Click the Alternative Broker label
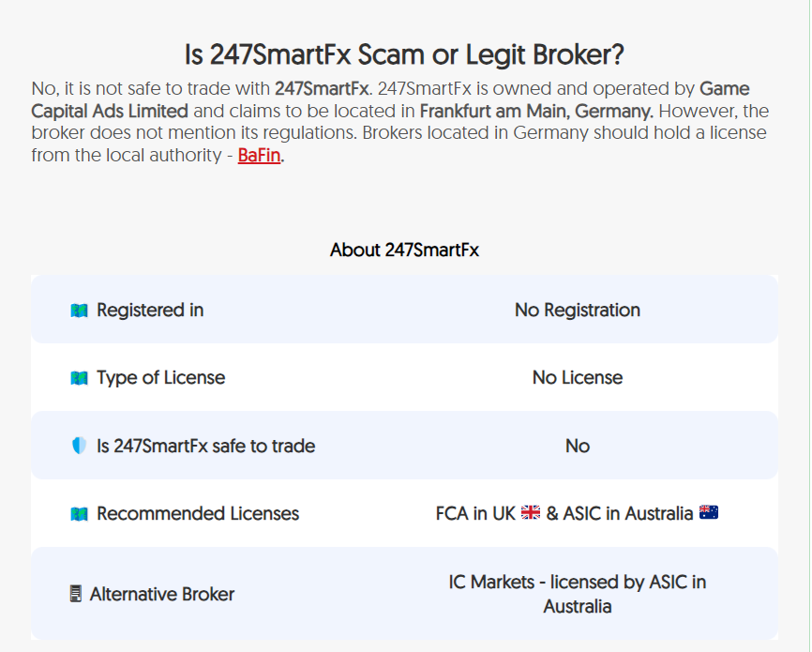The image size is (812, 652). point(162,594)
